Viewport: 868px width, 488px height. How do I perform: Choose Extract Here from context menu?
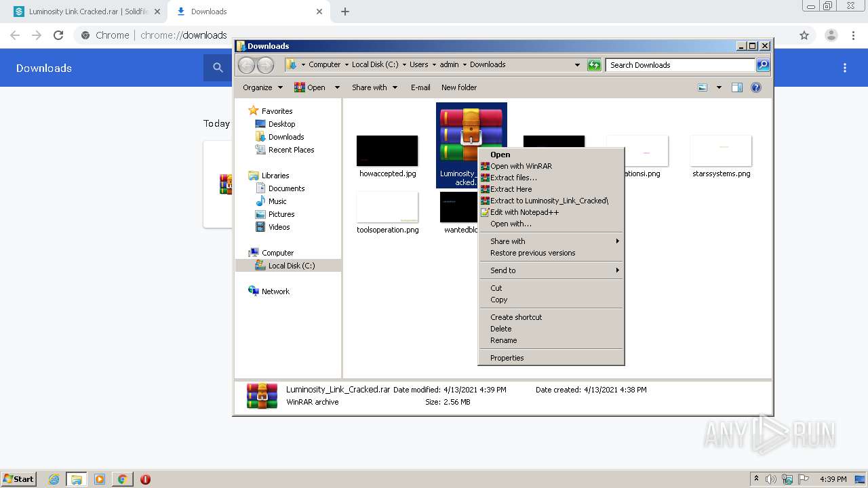(551, 189)
